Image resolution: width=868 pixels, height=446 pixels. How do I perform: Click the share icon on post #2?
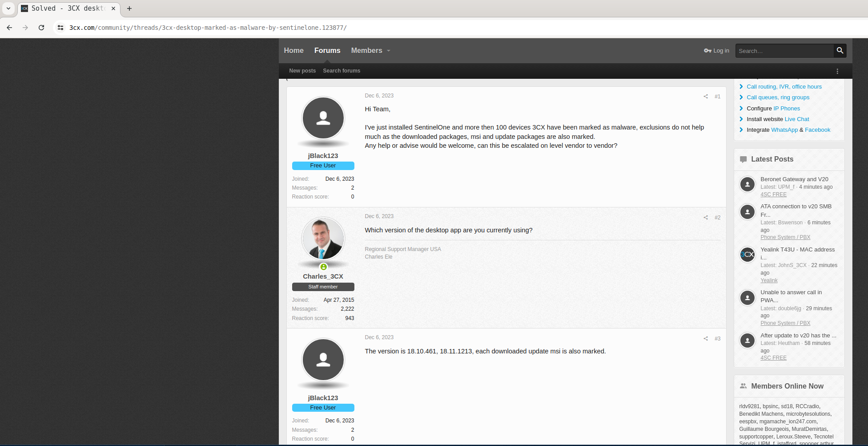pos(706,218)
